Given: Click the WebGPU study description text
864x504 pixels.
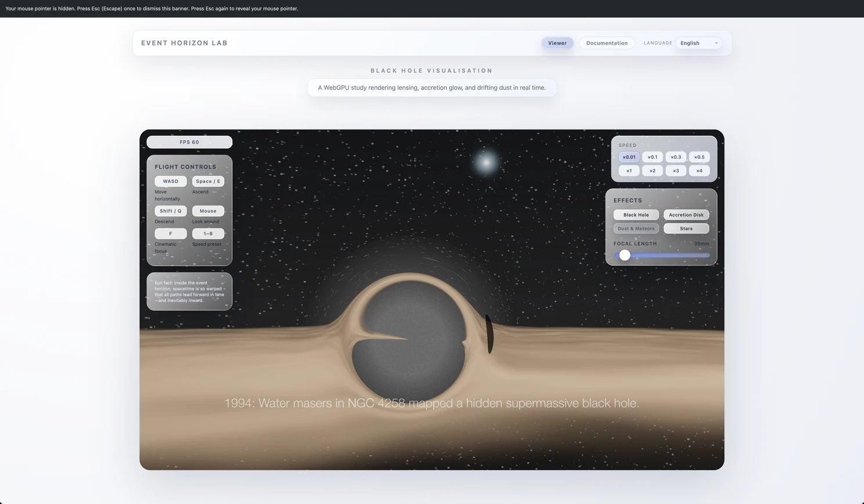Looking at the screenshot, I should (x=431, y=88).
